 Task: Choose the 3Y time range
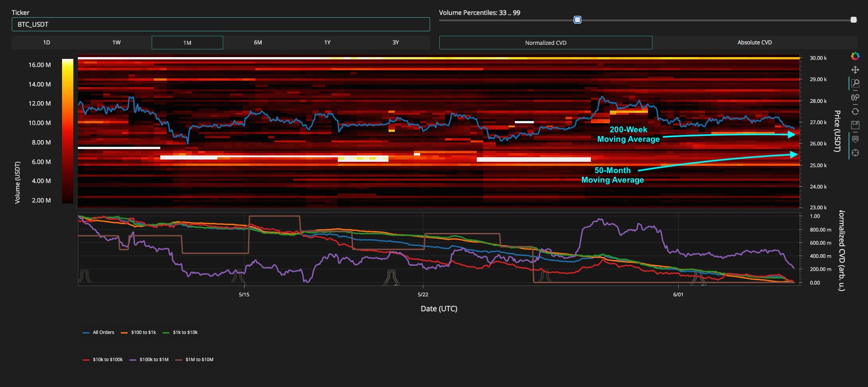click(395, 43)
